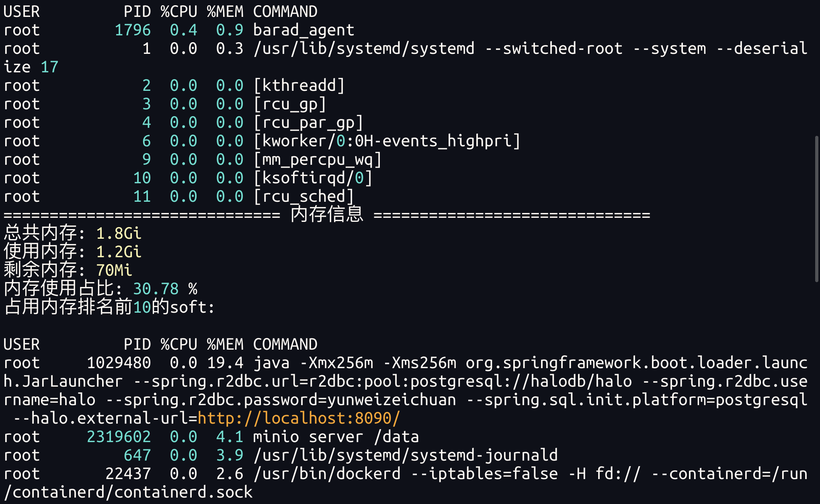Select the memory usage percentage 30.78
Image resolution: width=820 pixels, height=504 pixels.
pyautogui.click(x=156, y=289)
